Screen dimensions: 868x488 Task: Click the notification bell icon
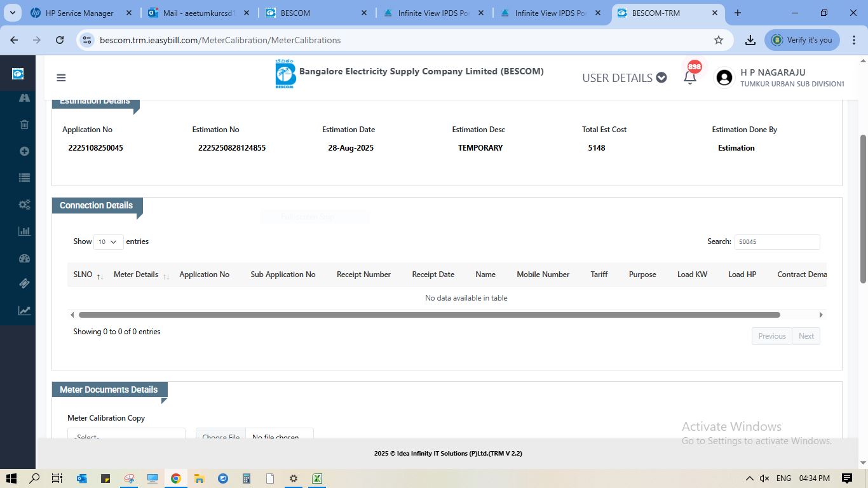[689, 78]
